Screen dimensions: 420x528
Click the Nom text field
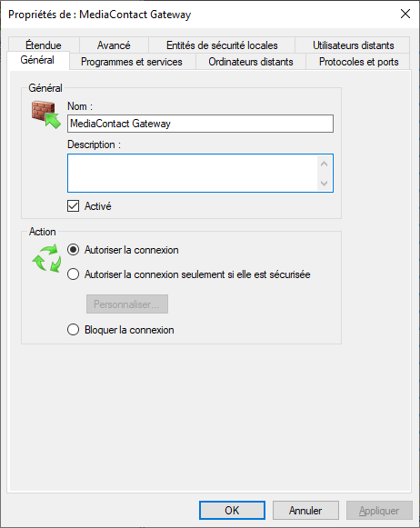coord(200,124)
